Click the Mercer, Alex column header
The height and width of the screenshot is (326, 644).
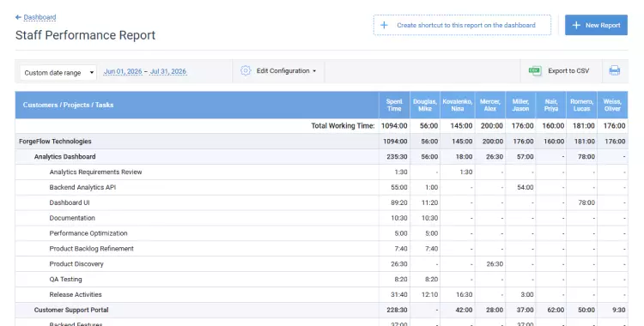(490, 106)
